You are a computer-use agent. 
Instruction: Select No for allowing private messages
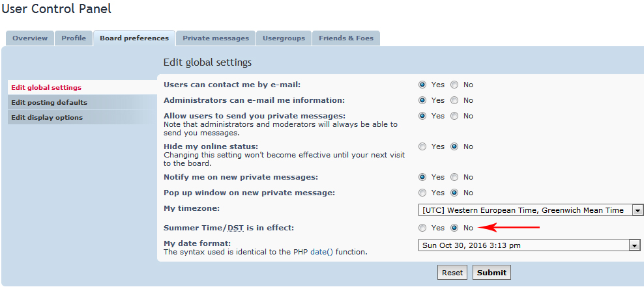point(454,116)
